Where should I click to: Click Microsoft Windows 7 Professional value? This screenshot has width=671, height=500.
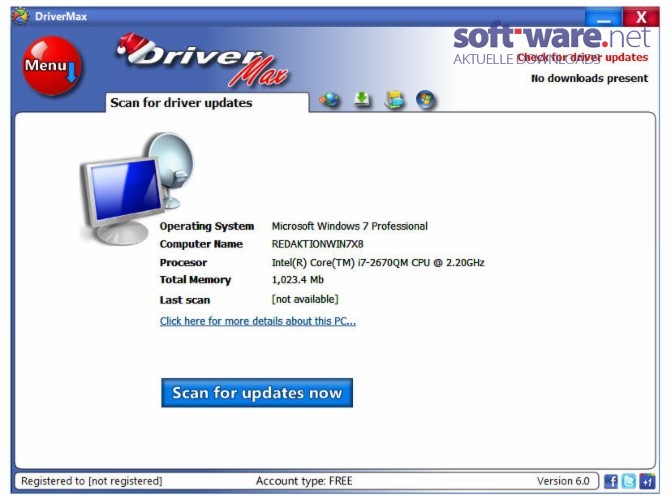350,226
